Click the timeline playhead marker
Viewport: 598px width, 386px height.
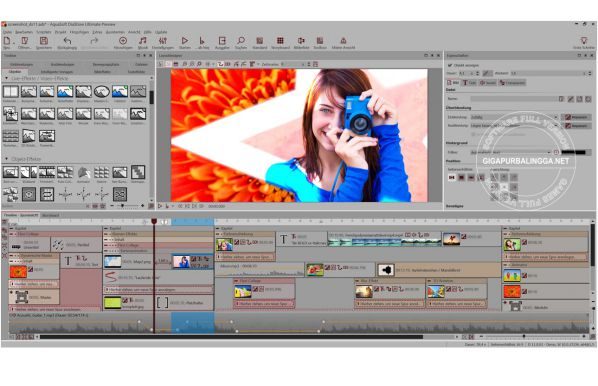tap(154, 221)
